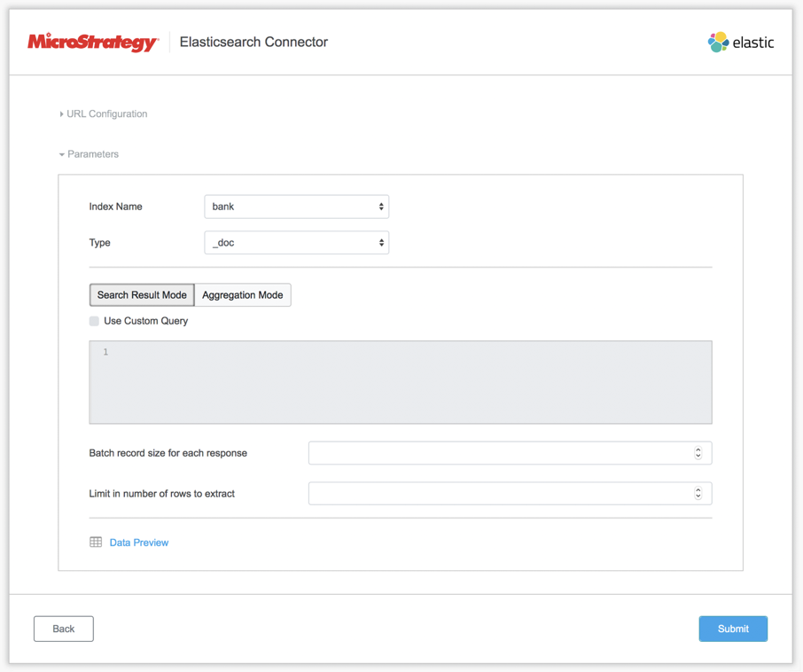Switch to Aggregation Mode
The image size is (803, 672).
tap(242, 295)
